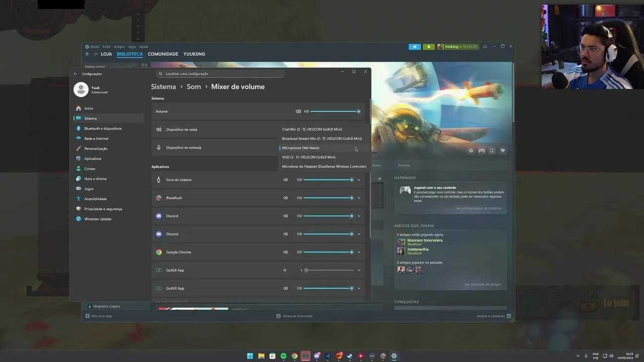Open Google Chrome taskbar icon
The image size is (644, 362).
click(294, 356)
